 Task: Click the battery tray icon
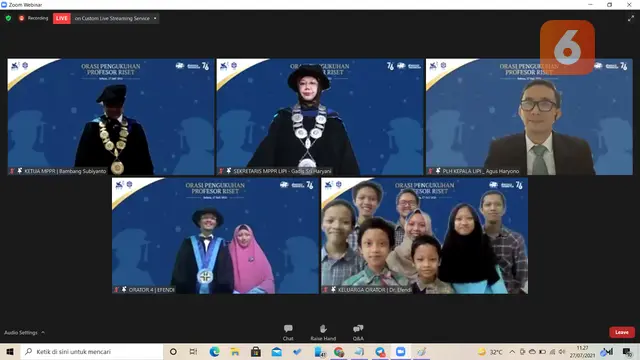[x=542, y=351]
